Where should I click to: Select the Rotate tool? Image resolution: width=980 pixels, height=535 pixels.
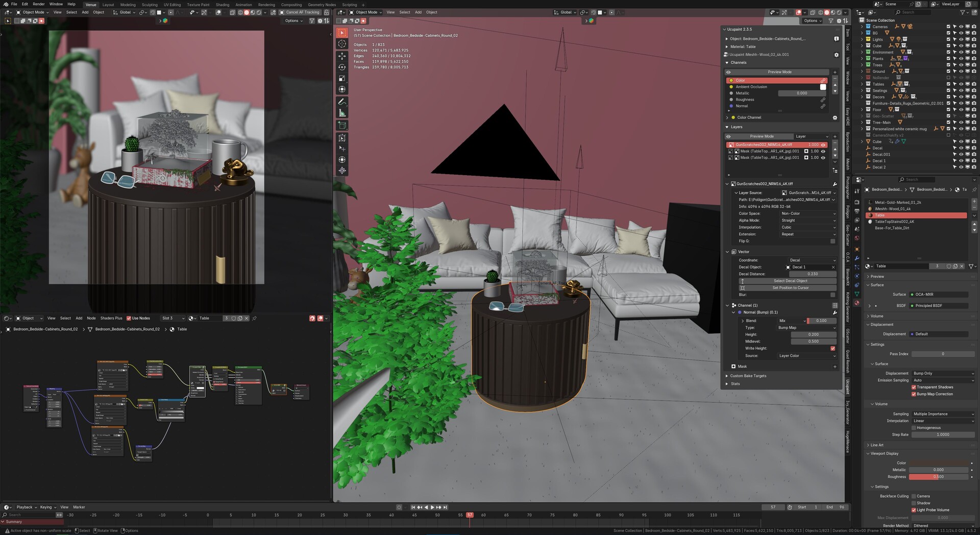pyautogui.click(x=342, y=67)
